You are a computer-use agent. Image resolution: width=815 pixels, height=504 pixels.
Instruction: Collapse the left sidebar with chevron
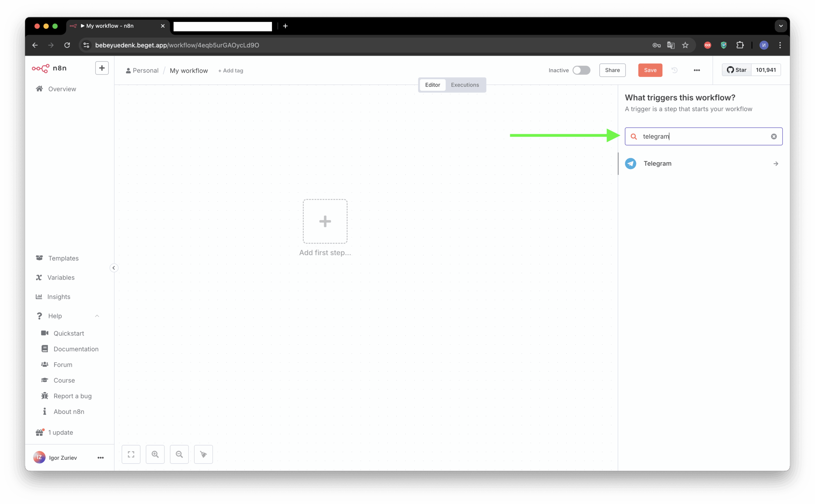point(114,268)
